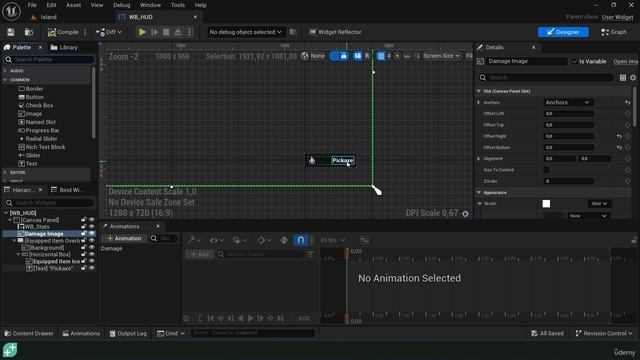Click the white Brush color swatch
Viewport: 640px width, 360px height.
click(x=546, y=204)
